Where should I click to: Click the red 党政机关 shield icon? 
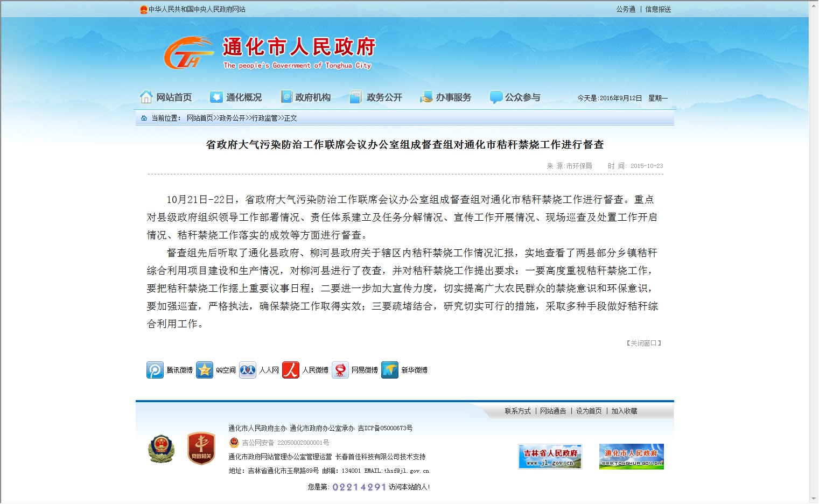click(x=201, y=449)
